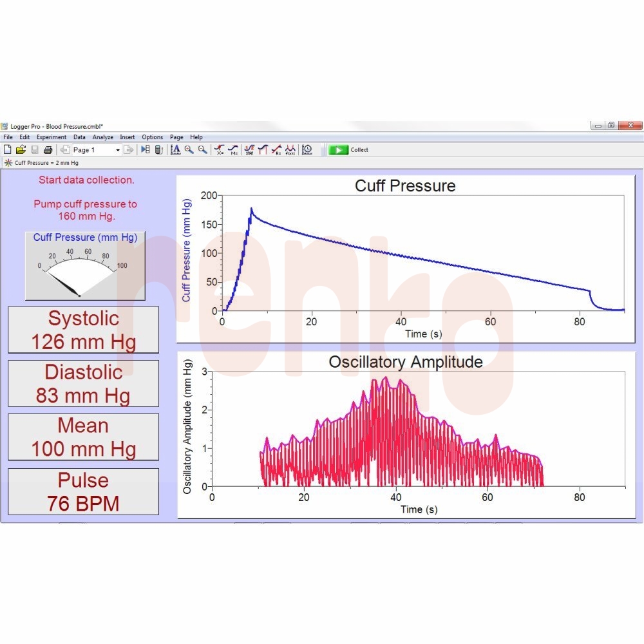Select the Tangent tool (m=)

click(x=234, y=150)
